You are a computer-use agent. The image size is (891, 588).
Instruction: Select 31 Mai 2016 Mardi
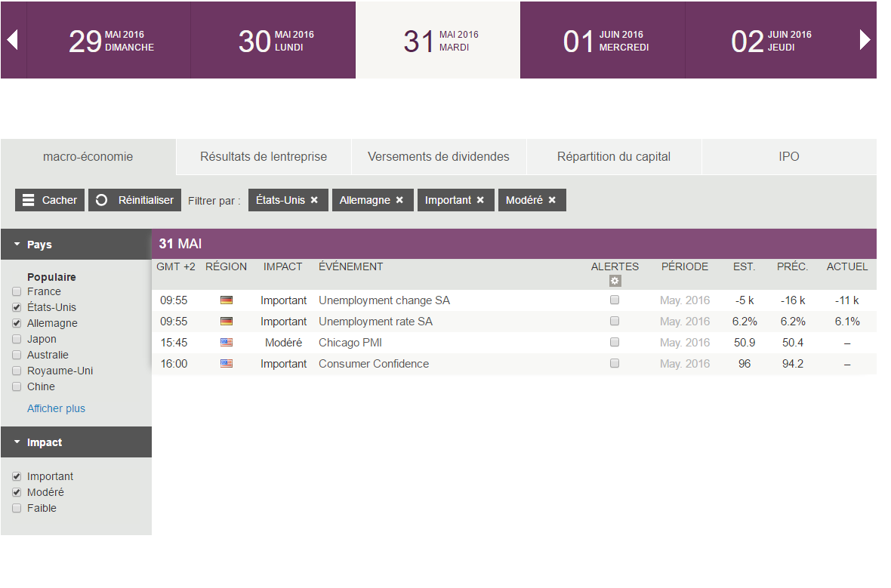click(438, 40)
